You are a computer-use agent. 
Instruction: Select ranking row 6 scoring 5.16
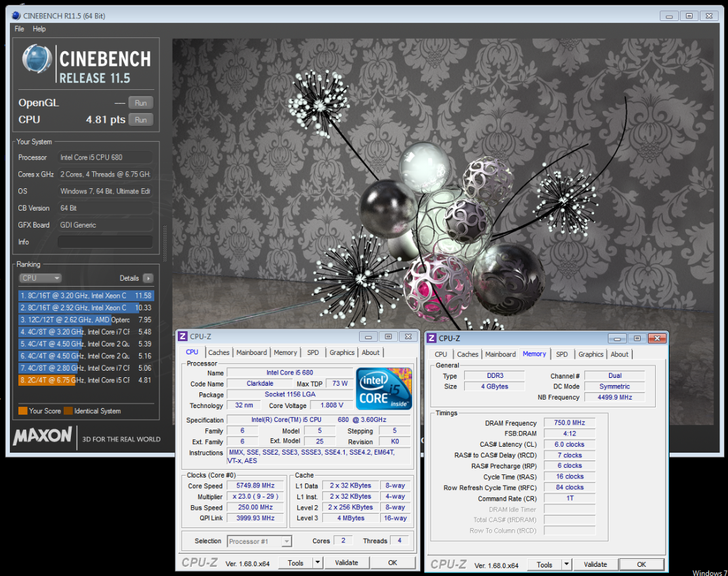pyautogui.click(x=86, y=356)
